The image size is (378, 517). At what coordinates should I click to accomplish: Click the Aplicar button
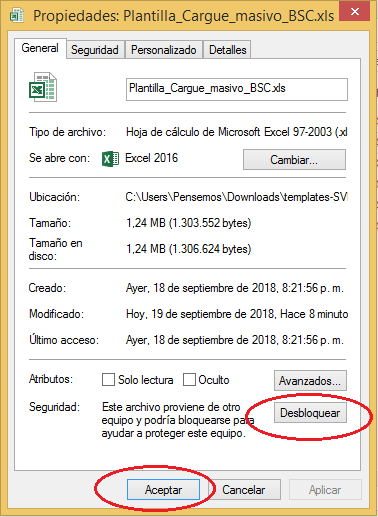coord(325,490)
